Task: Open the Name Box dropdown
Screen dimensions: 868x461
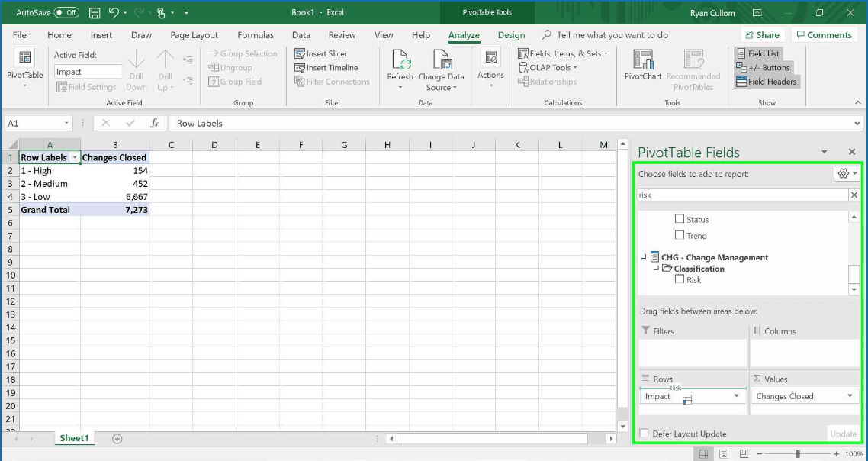Action: click(66, 123)
